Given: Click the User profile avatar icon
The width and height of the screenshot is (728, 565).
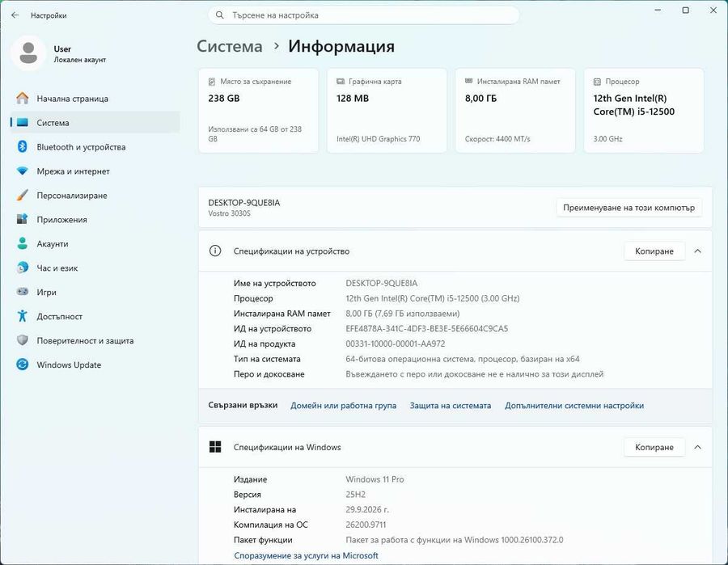Looking at the screenshot, I should click(x=28, y=53).
